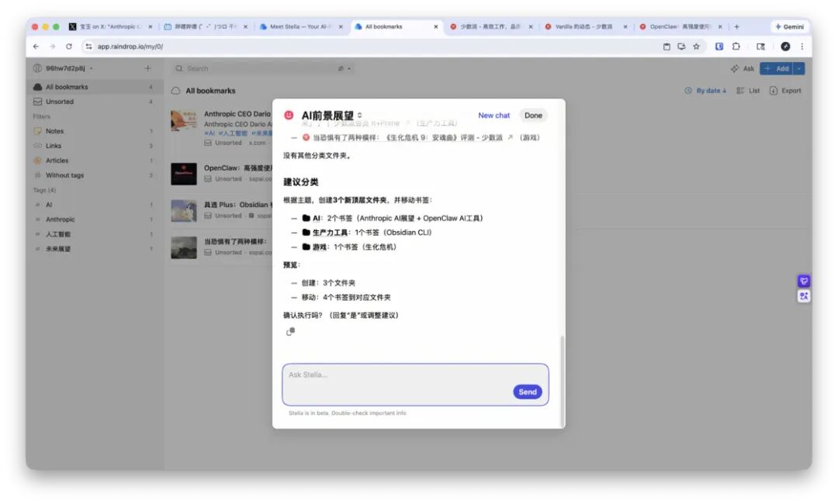The image size is (838, 504).
Task: Open the Anthropic CEO Dario bookmark thumbnail
Action: (184, 121)
